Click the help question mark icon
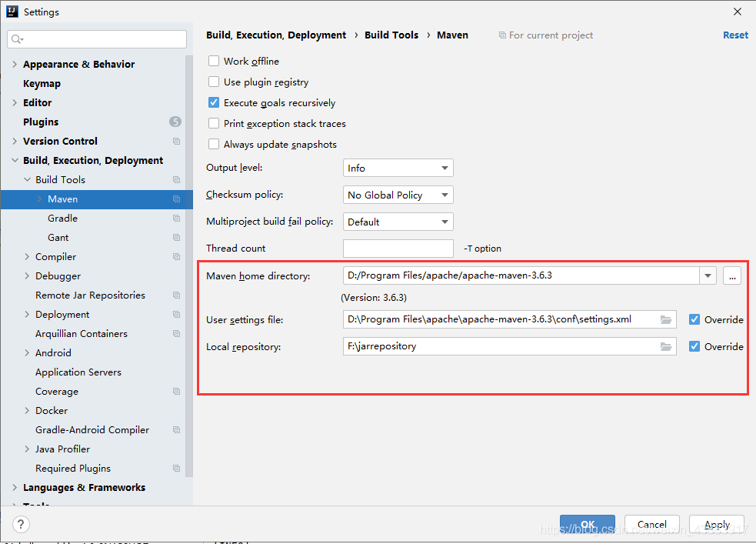Image resolution: width=756 pixels, height=544 pixels. coord(21,524)
